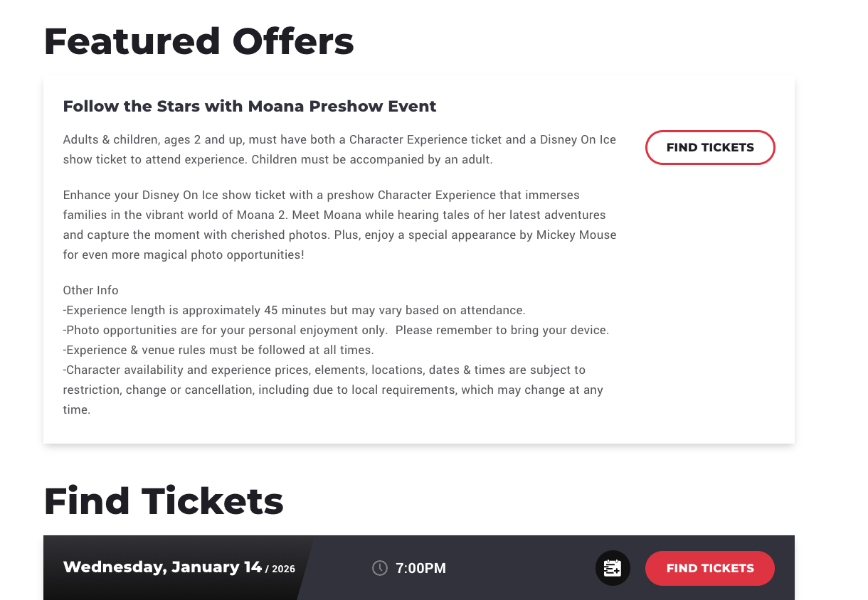Open the Follow the Stars with Moana title
The width and height of the screenshot is (868, 600).
coord(250,107)
